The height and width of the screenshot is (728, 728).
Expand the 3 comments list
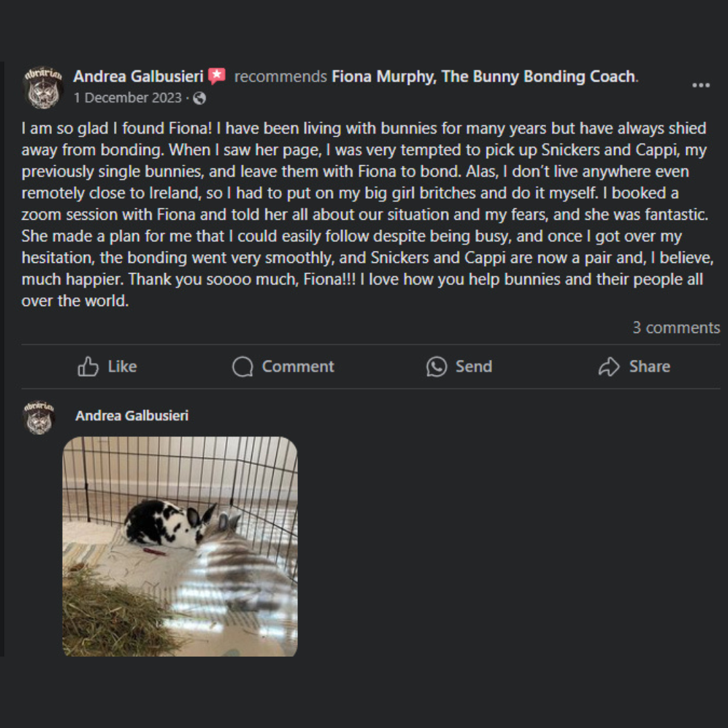point(675,328)
